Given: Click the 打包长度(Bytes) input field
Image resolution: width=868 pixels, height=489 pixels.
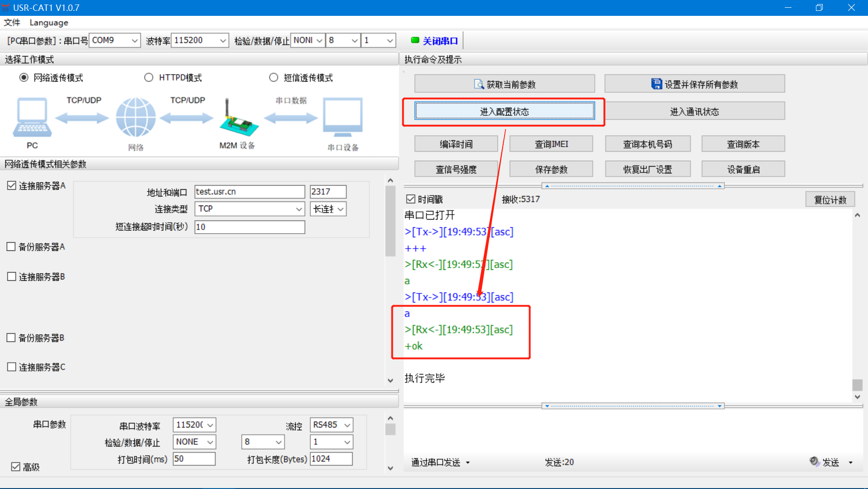Looking at the screenshot, I should point(331,459).
